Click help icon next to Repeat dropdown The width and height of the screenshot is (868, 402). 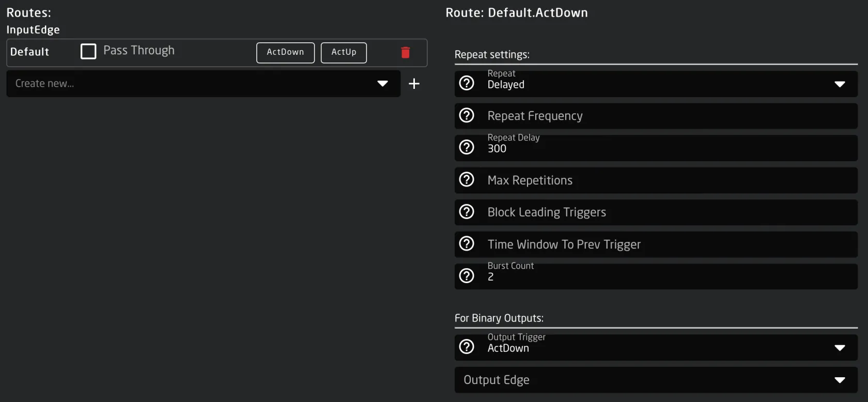pyautogui.click(x=467, y=83)
